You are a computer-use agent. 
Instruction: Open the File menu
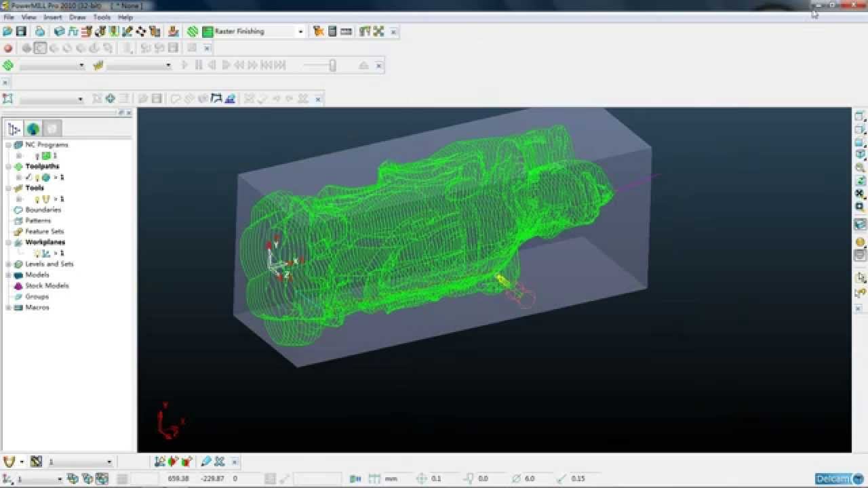click(9, 17)
